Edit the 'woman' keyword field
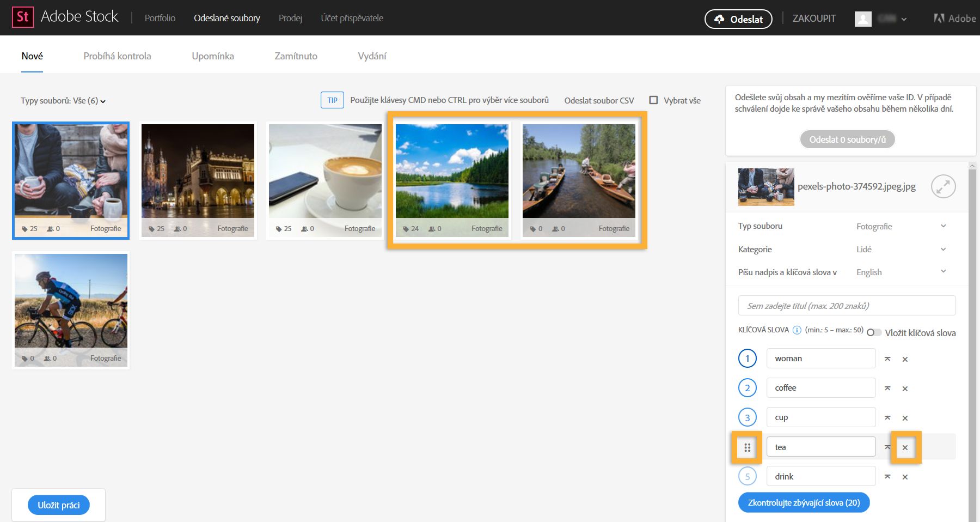980x522 pixels. (x=821, y=359)
